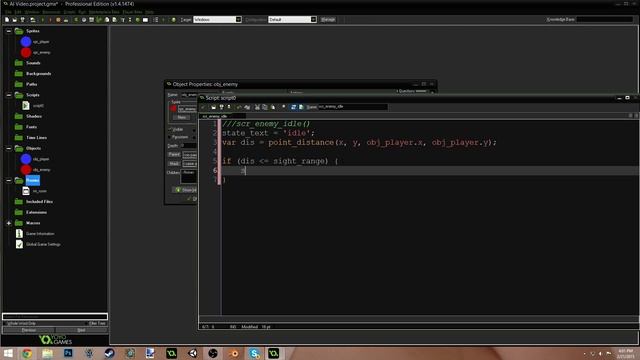Click the resource search input field

tap(55, 316)
